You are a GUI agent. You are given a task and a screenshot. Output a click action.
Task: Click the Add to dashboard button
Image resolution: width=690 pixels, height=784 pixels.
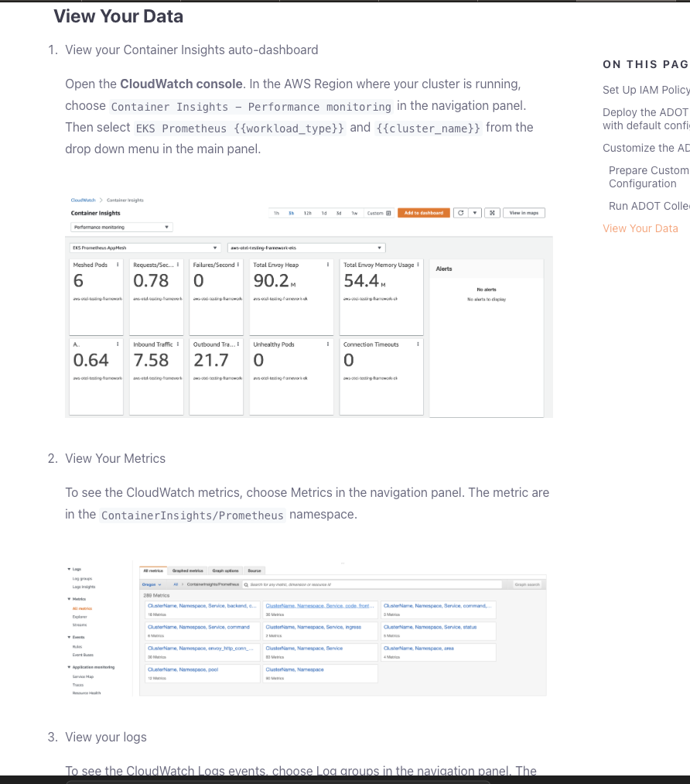pyautogui.click(x=423, y=213)
